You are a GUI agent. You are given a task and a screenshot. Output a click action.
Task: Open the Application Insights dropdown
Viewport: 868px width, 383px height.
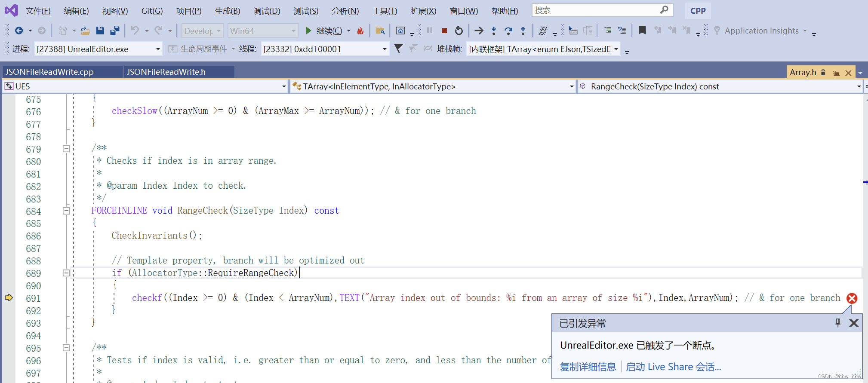(x=761, y=31)
